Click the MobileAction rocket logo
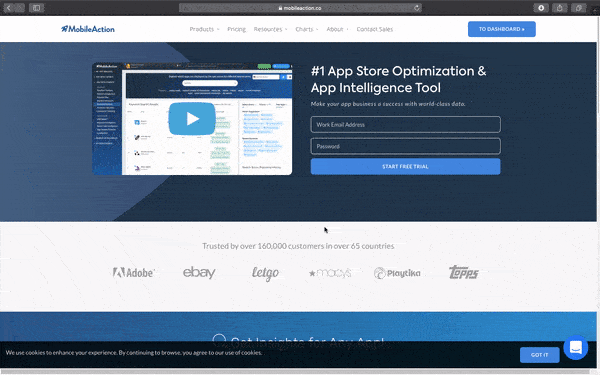 (88, 29)
